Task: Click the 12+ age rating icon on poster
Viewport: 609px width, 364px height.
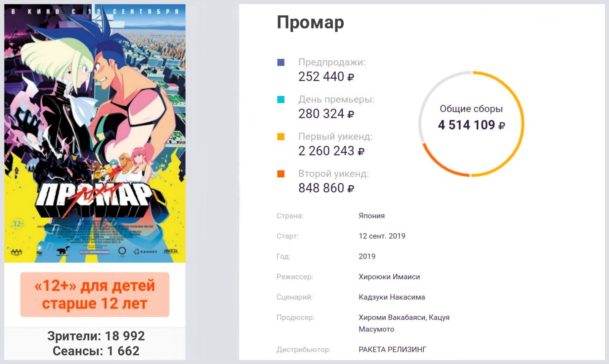Action: (x=18, y=224)
